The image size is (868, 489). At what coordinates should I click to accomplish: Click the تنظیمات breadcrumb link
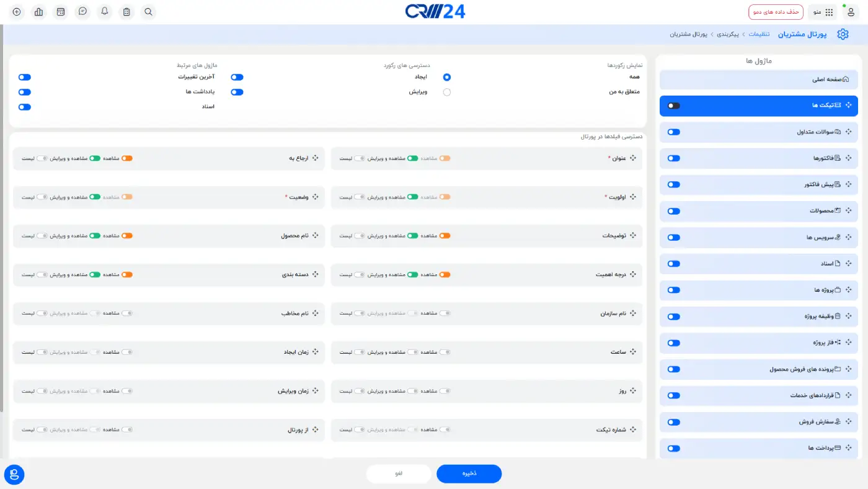pos(759,34)
